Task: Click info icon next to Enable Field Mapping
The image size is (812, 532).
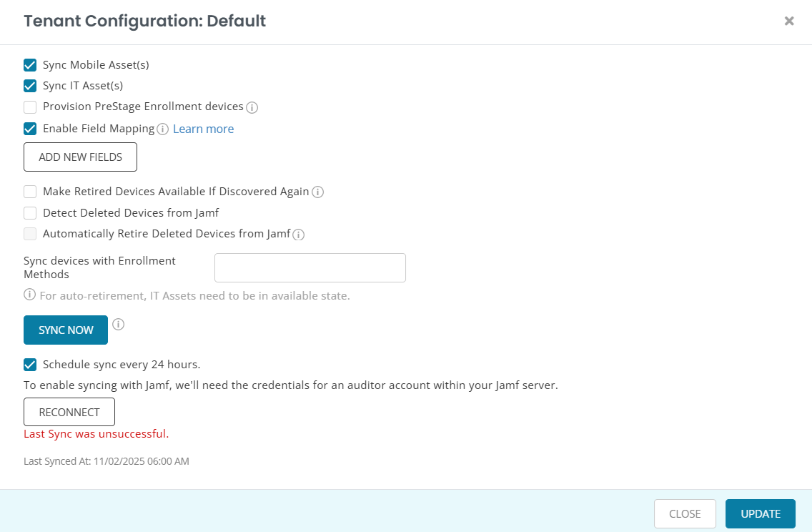Action: click(x=162, y=129)
